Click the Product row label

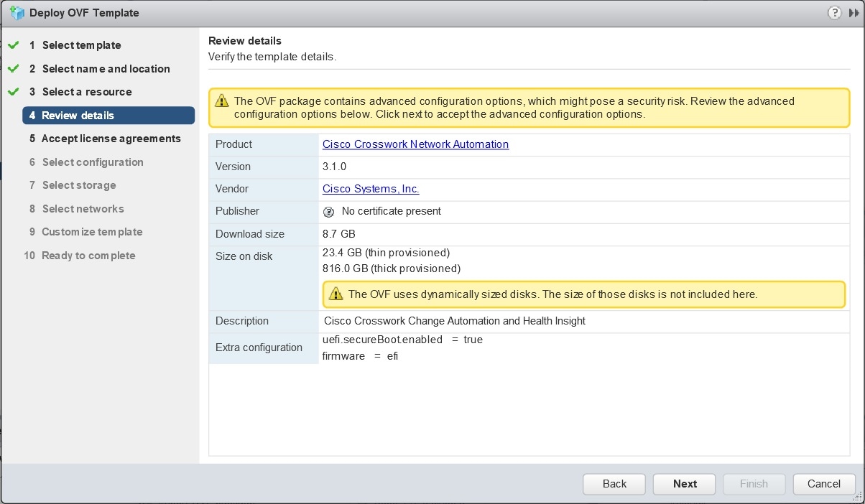233,144
